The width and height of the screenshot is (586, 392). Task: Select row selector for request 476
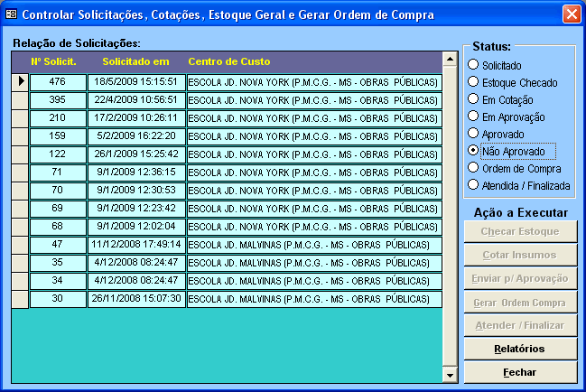pyautogui.click(x=19, y=82)
